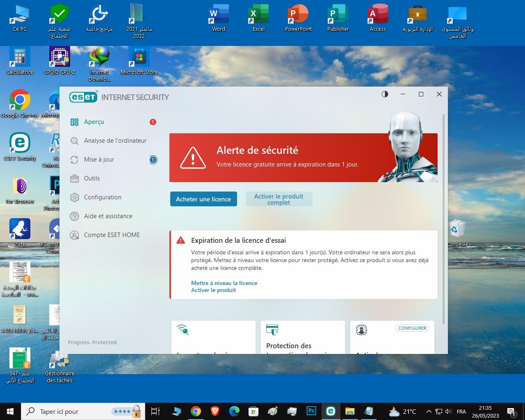Viewport: 525px width, 420px height.
Task: Open Task View on the taskbar
Action: [x=155, y=411]
